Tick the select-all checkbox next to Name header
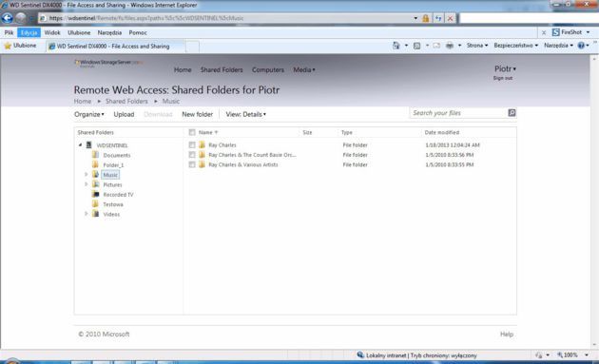 tap(192, 132)
